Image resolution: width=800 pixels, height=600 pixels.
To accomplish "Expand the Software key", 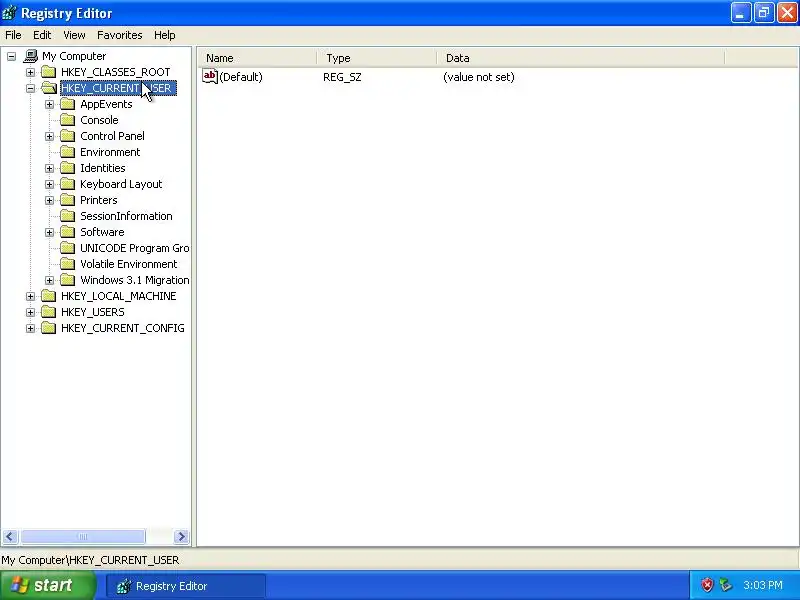I will coord(49,232).
